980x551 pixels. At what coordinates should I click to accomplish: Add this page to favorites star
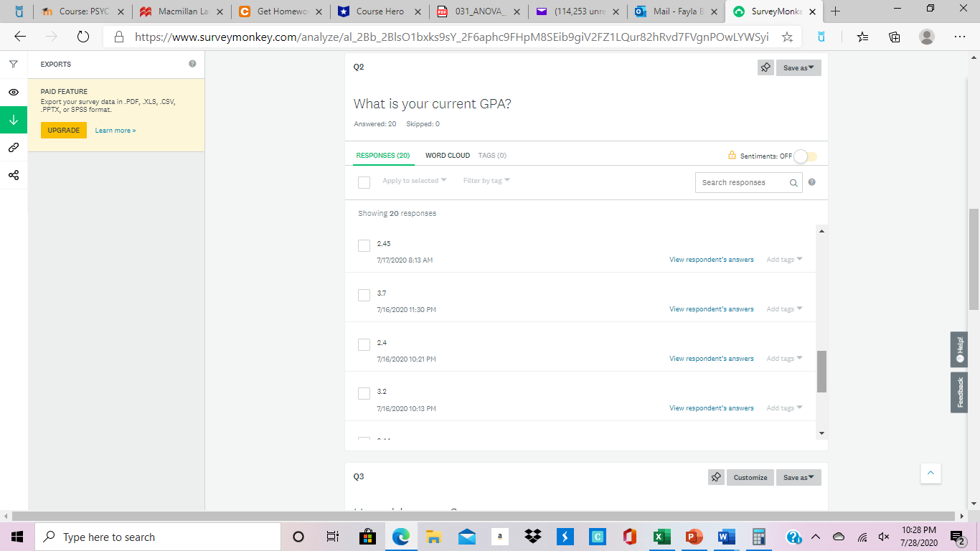click(x=787, y=37)
